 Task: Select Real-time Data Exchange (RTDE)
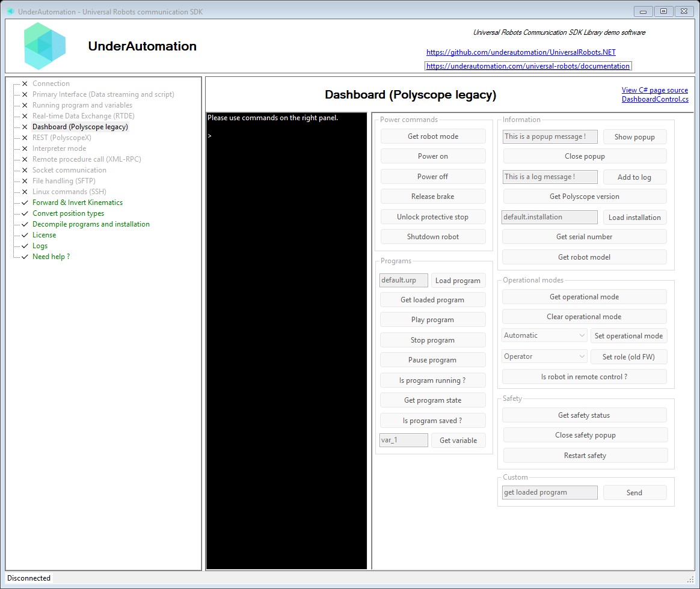(x=83, y=115)
